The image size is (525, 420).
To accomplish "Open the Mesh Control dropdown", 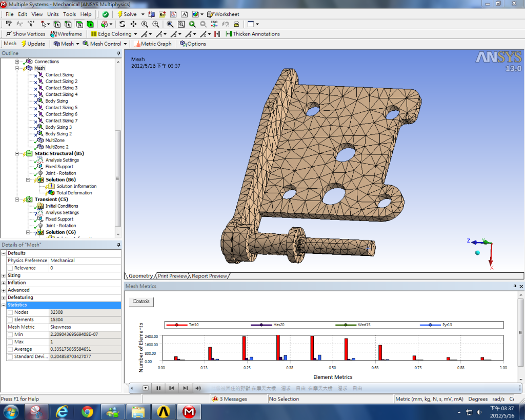I will coord(105,44).
